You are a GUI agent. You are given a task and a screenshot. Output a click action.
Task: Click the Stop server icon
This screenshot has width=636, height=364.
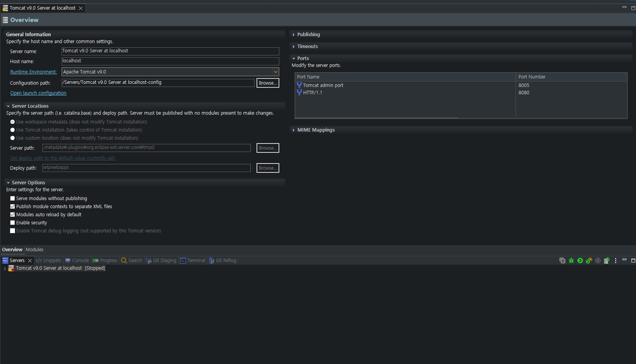click(x=598, y=260)
